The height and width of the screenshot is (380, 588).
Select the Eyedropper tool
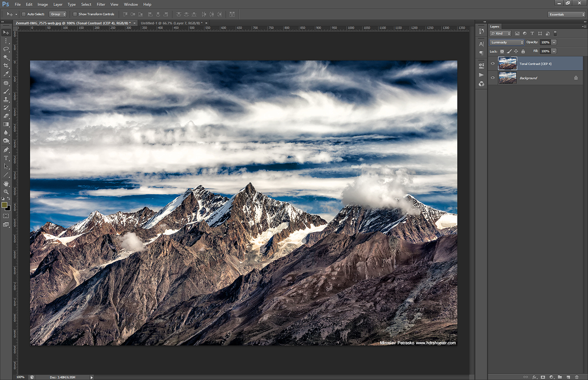[x=6, y=74]
